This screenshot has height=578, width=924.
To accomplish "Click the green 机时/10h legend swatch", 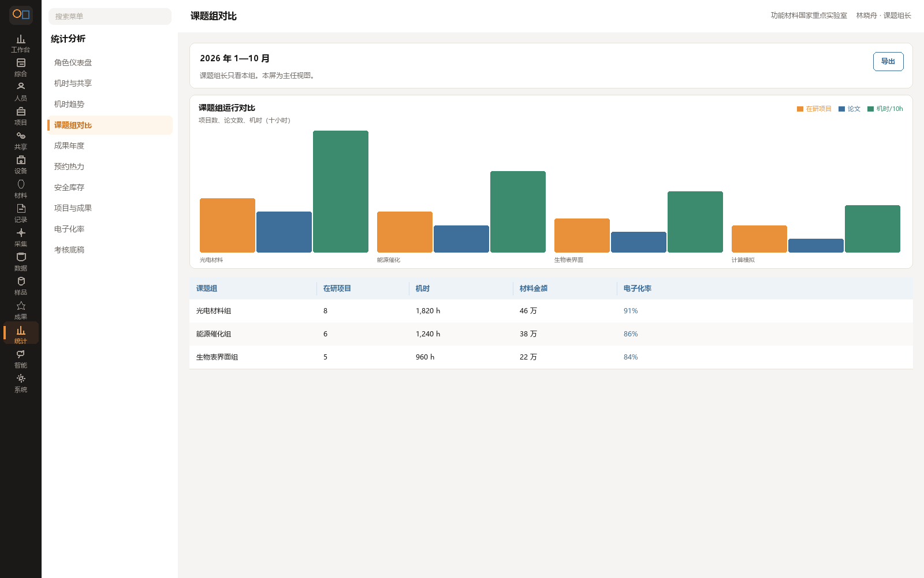I will point(870,109).
